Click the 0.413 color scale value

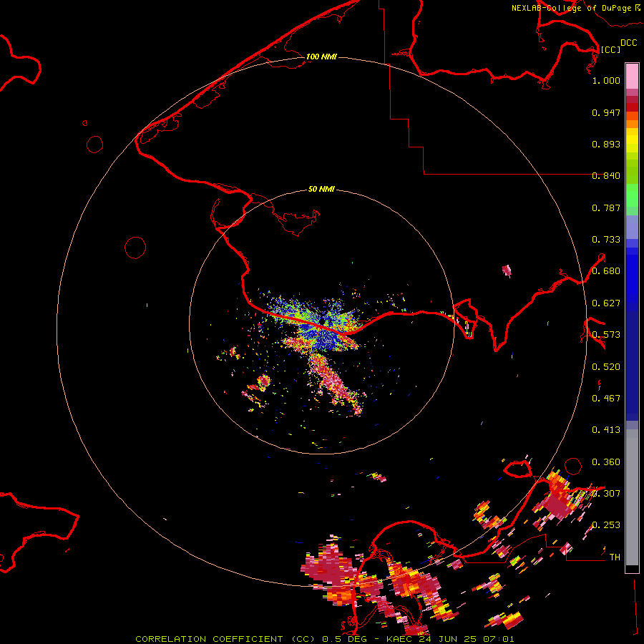606,430
